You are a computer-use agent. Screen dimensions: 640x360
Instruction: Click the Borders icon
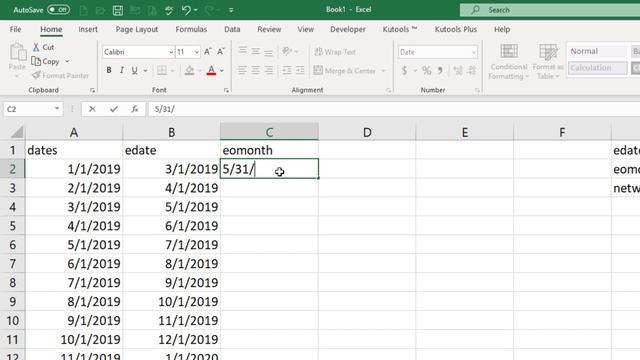coord(162,70)
